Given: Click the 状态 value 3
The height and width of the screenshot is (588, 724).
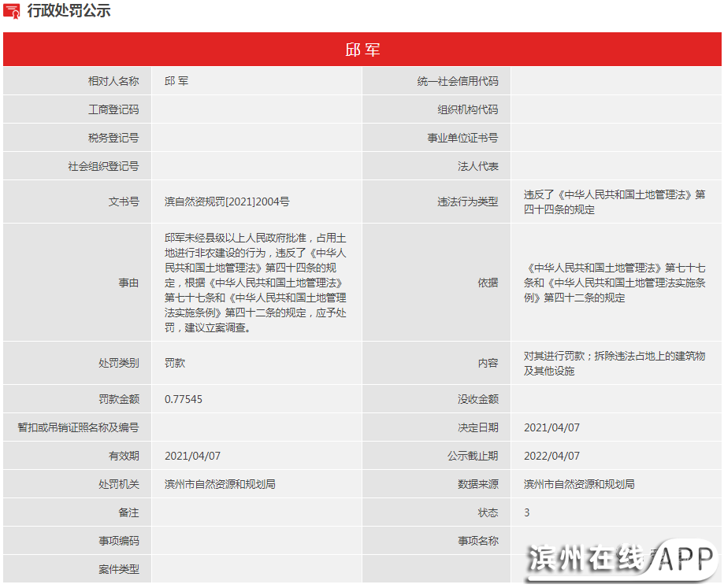Looking at the screenshot, I should tap(527, 512).
